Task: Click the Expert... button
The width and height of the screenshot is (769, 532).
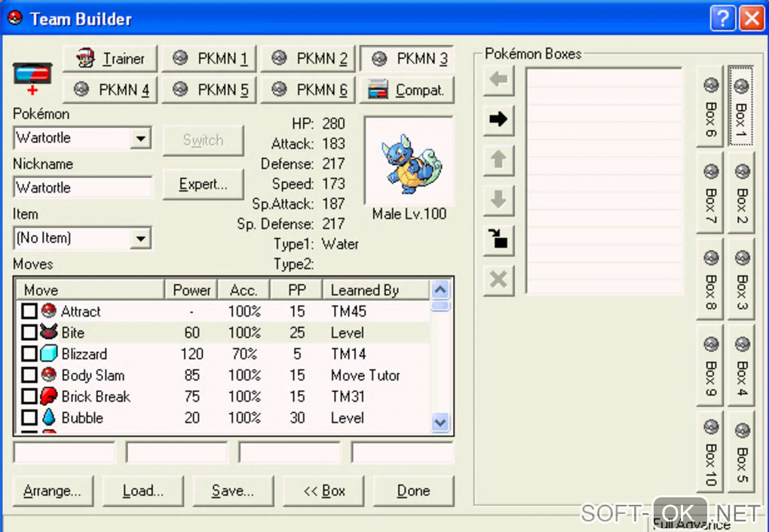Action: tap(203, 185)
